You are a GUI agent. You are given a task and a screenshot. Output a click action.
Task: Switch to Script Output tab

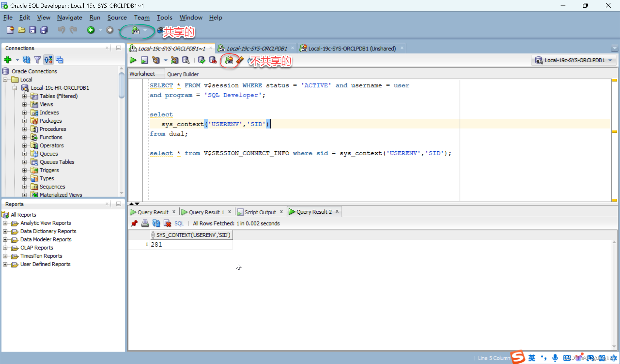tap(258, 211)
